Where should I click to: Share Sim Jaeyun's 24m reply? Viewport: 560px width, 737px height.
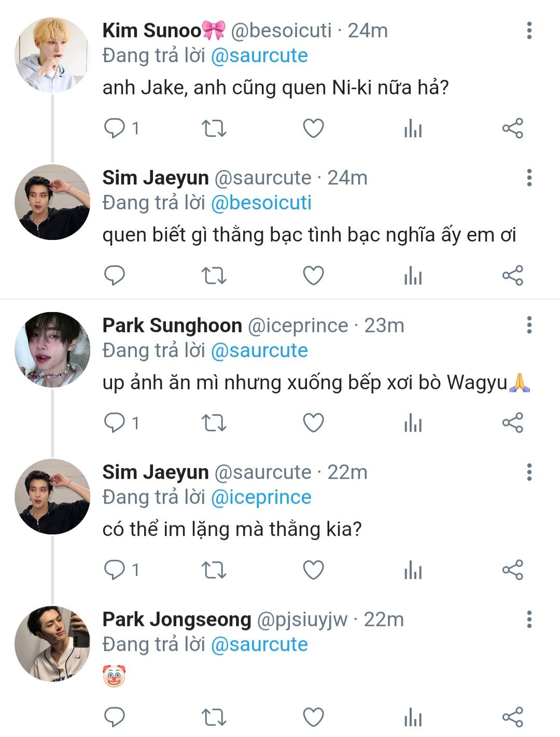(512, 275)
